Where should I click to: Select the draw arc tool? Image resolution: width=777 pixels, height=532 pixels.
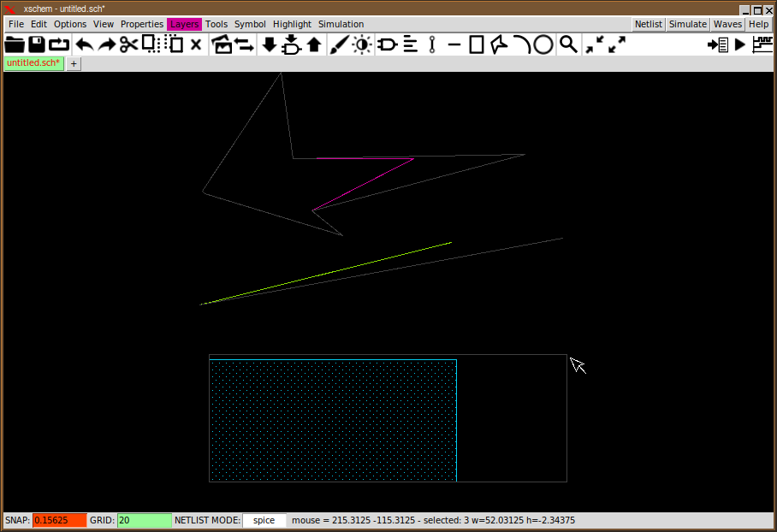pos(521,44)
